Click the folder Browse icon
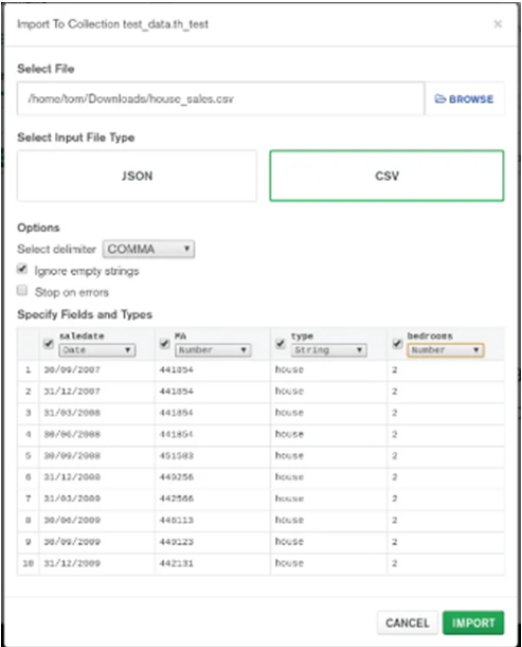This screenshot has height=647, width=522. pyautogui.click(x=440, y=99)
